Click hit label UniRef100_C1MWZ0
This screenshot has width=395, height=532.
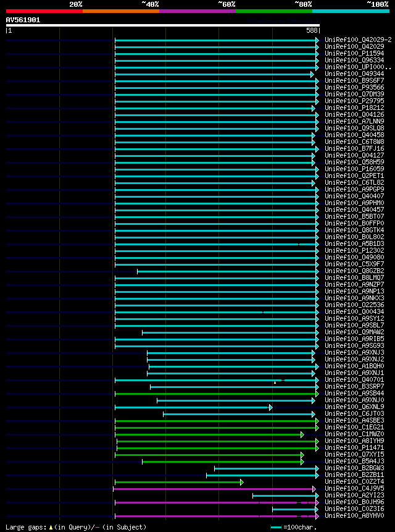tap(354, 434)
